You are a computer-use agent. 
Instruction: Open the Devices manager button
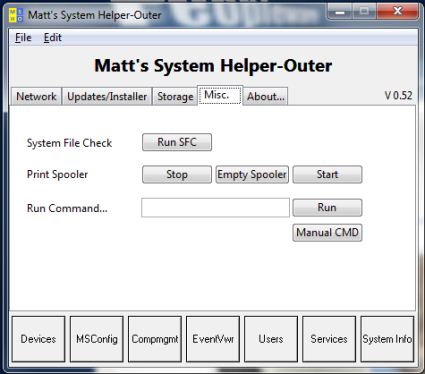(38, 339)
